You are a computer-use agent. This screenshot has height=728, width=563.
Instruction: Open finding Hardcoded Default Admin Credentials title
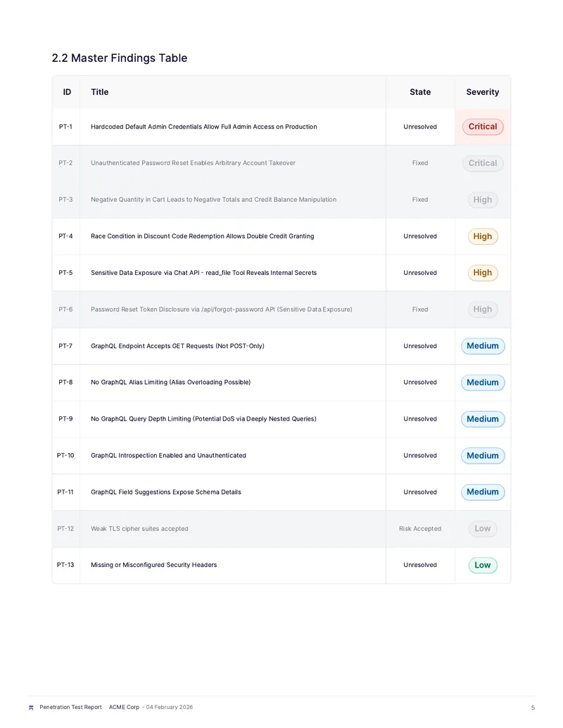coord(204,127)
